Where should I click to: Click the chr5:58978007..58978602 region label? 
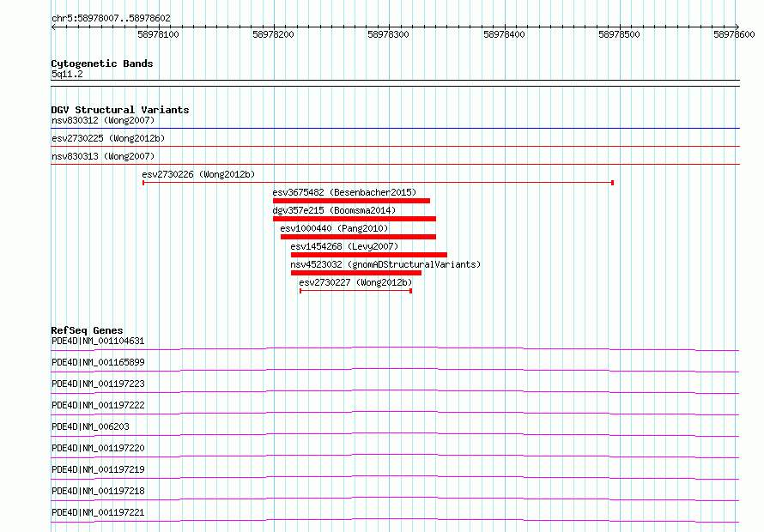coord(111,19)
